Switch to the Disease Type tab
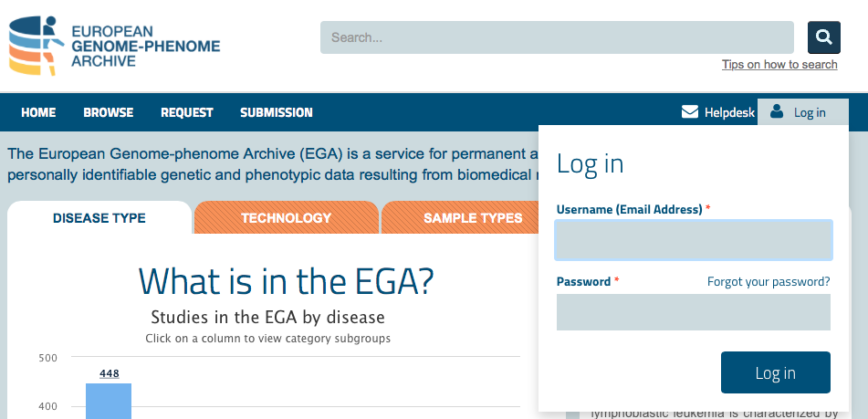Image resolution: width=868 pixels, height=419 pixels. pyautogui.click(x=99, y=218)
